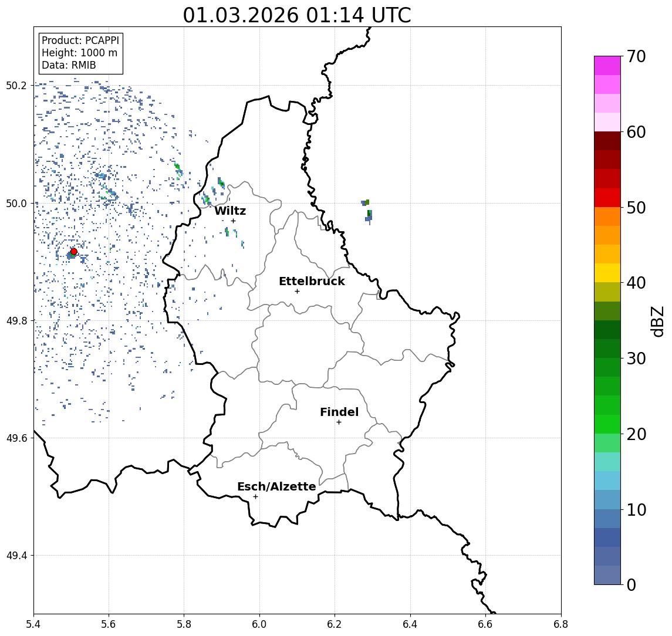Click the yellow band just above 40 dBZ

pyautogui.click(x=607, y=273)
